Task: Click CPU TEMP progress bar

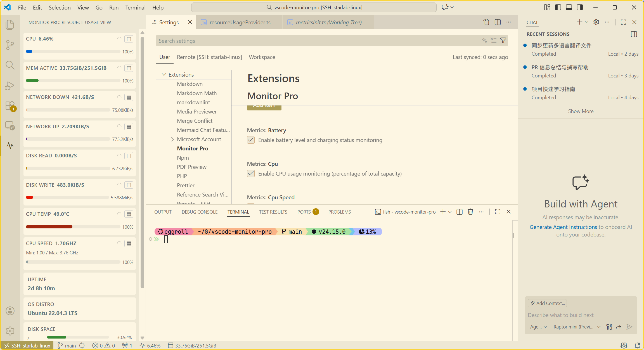Action: (73, 227)
